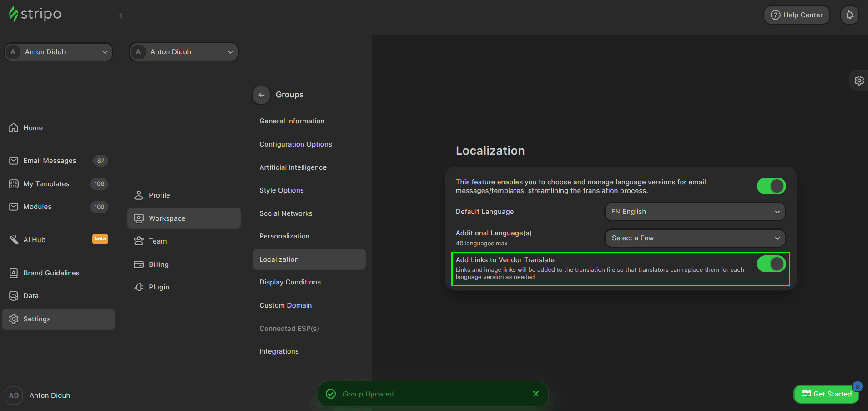Toggle off Add Links to Vendor Translate
868x411 pixels.
click(x=771, y=264)
